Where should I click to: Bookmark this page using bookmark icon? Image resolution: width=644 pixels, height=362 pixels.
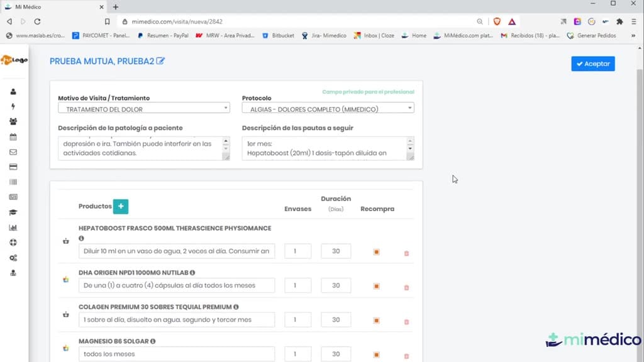(x=107, y=21)
